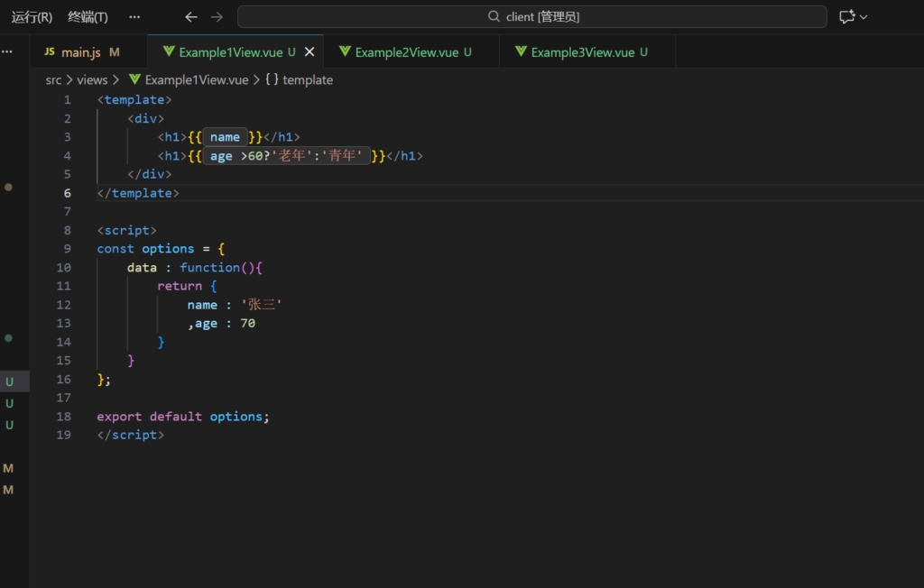Click the Vue icon in the breadcrumb
924x588 pixels.
[x=135, y=80]
